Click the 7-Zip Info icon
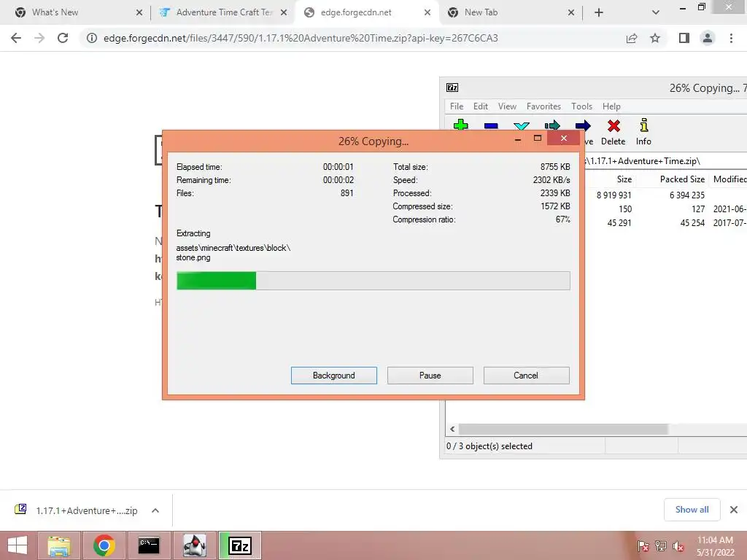This screenshot has width=747, height=560. coord(643,125)
